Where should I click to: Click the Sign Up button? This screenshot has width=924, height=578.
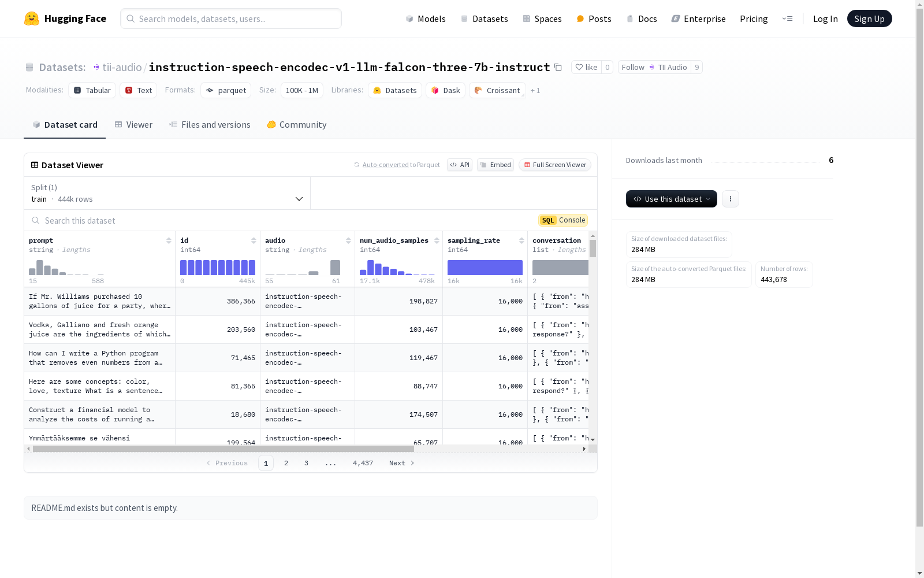870,18
